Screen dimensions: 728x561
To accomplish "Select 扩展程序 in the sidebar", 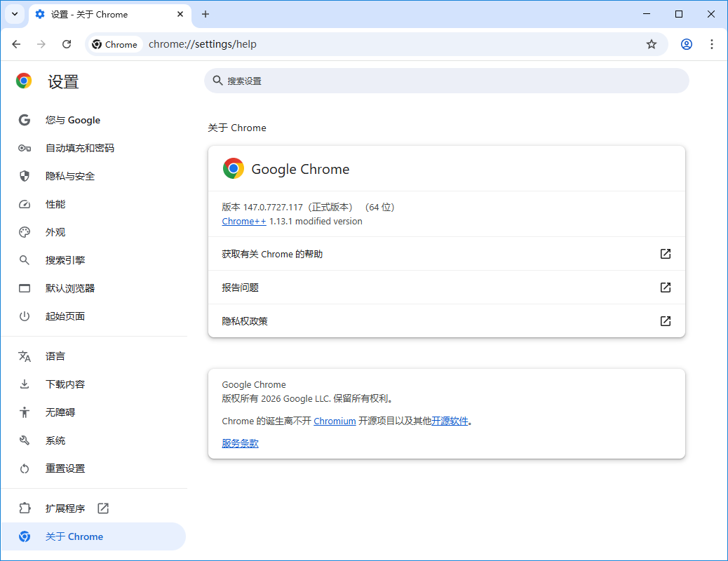I will pos(93,508).
